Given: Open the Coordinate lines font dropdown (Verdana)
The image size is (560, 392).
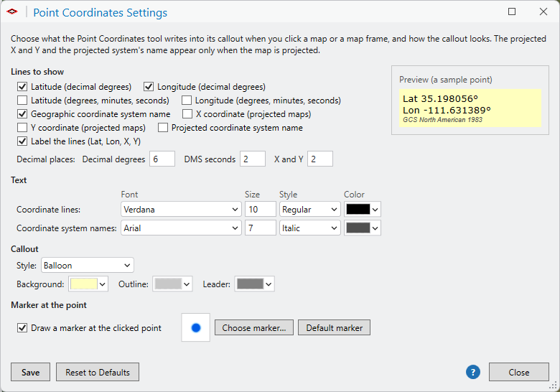Looking at the screenshot, I should coord(181,209).
